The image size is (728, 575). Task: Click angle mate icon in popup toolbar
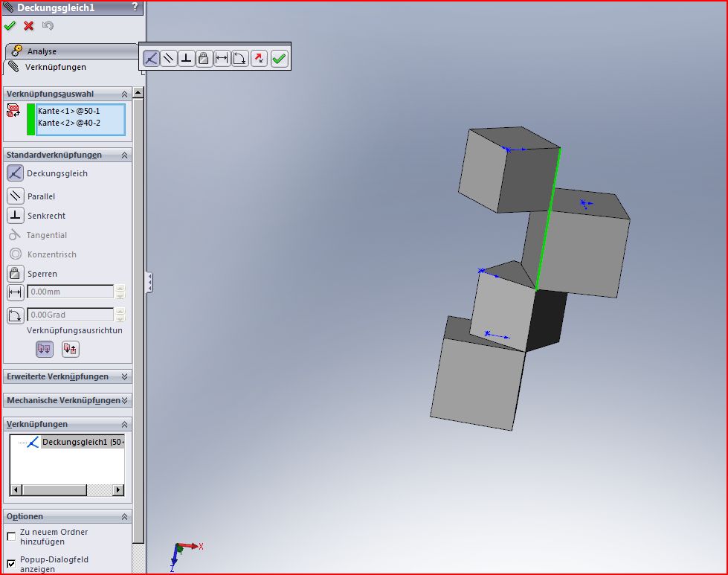tap(240, 59)
